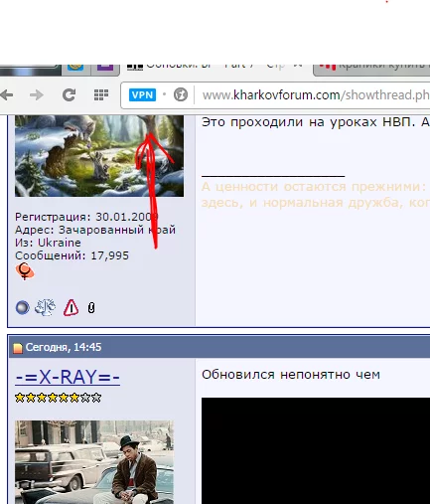Screen dimensions: 430x504
Task: Click the post status icon next to 'Сегодня, 14:45'
Action: [x=18, y=348]
